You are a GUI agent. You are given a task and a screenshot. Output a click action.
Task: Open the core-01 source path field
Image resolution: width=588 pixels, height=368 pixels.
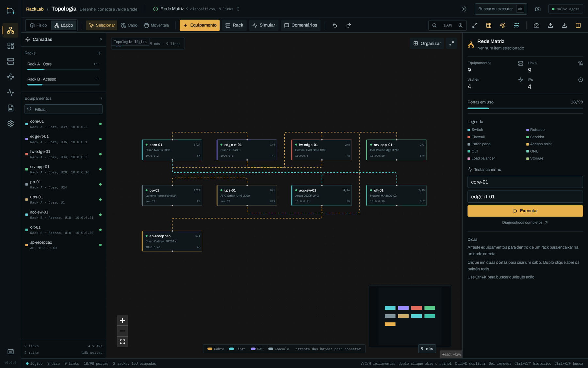pos(525,182)
